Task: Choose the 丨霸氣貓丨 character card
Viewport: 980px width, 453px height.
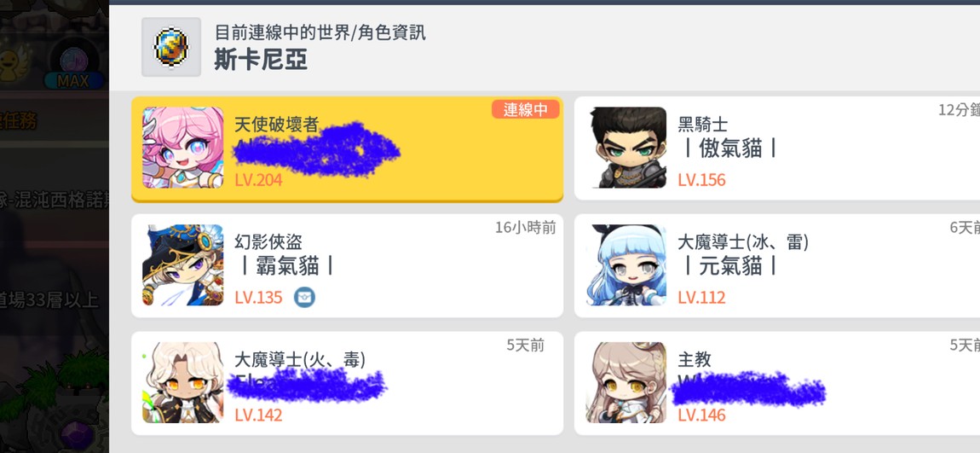Action: (x=347, y=266)
